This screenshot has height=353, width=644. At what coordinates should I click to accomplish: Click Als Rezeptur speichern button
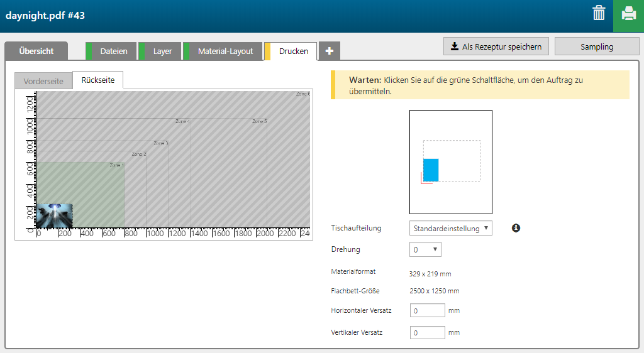(x=496, y=46)
